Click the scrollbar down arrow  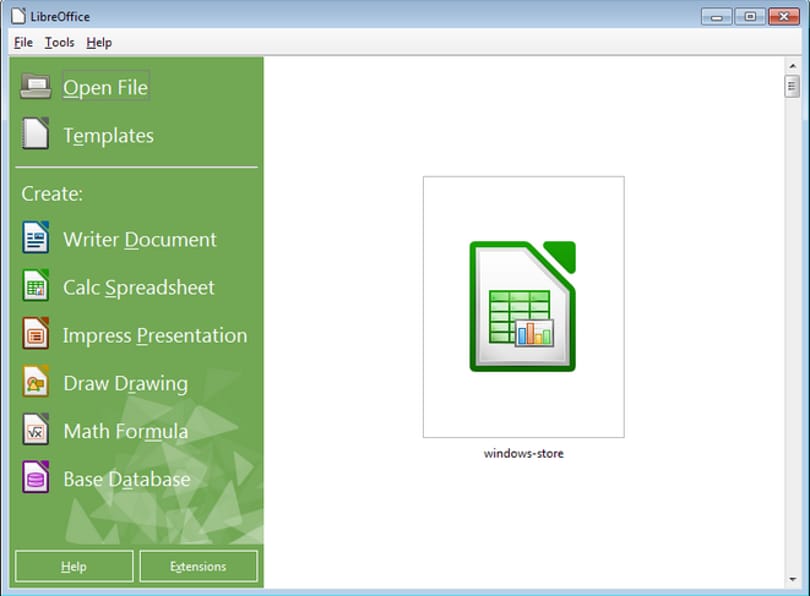point(792,579)
